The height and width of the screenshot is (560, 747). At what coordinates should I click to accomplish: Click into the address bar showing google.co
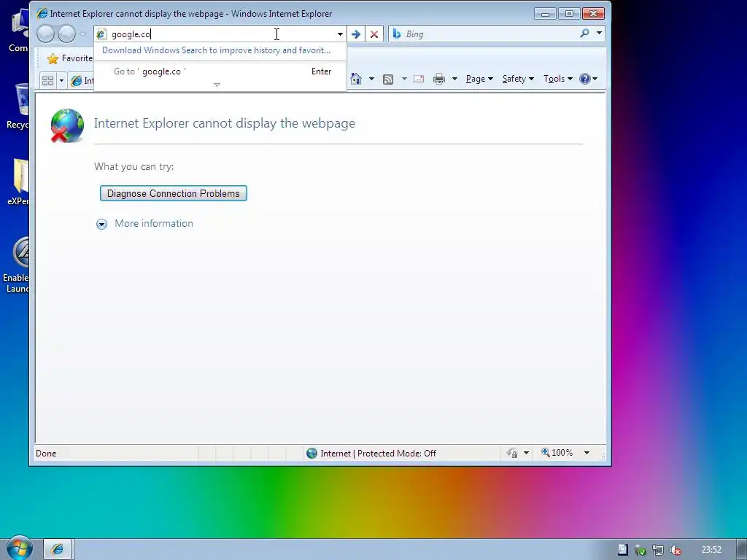(x=221, y=34)
